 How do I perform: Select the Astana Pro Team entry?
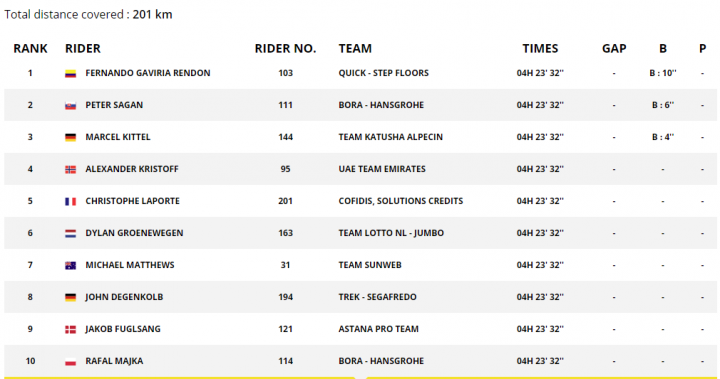point(378,329)
